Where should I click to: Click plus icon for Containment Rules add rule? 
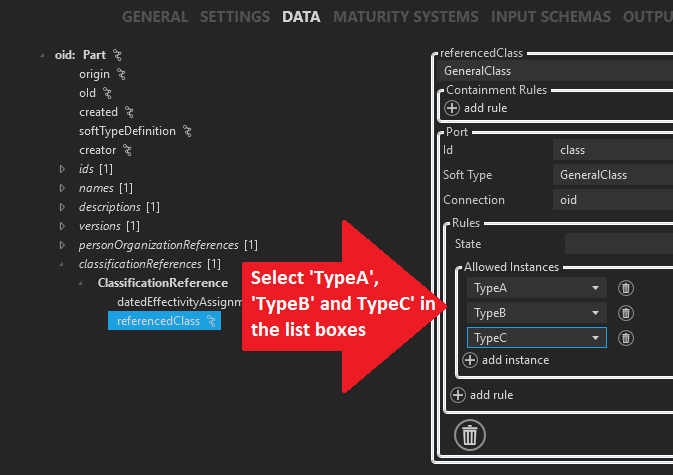tap(452, 108)
